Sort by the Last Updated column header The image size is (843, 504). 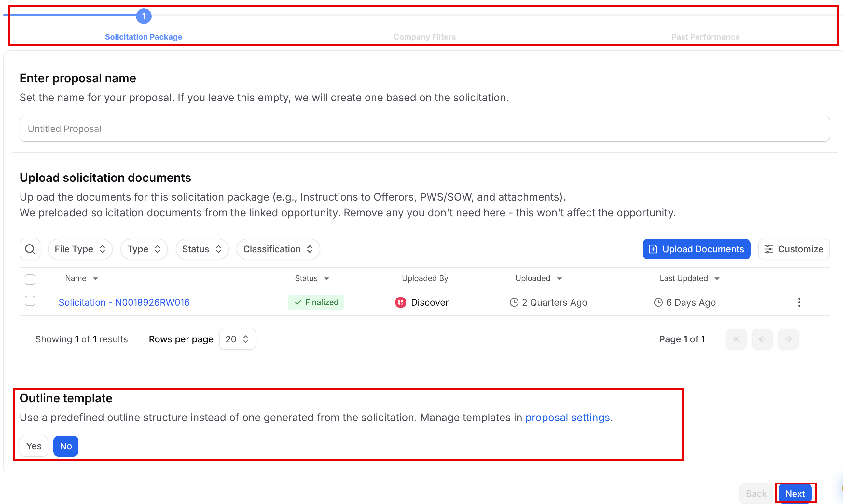[x=690, y=278]
